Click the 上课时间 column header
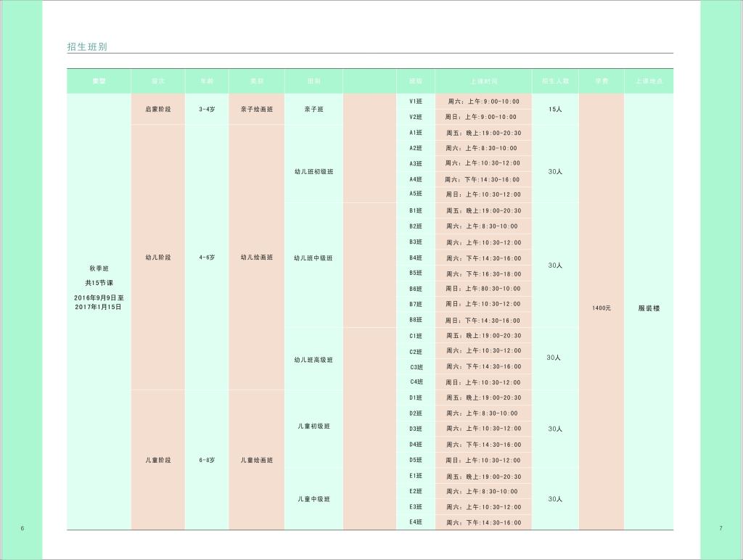 click(x=483, y=81)
